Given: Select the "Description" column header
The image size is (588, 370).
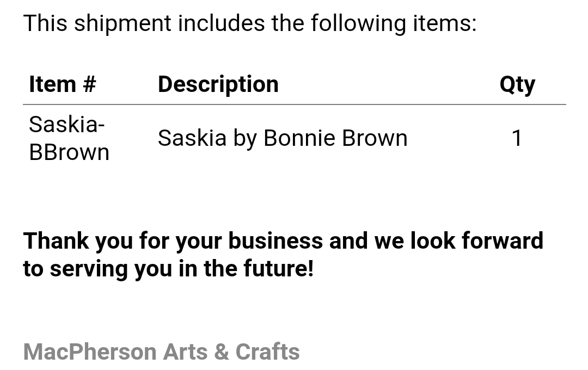Looking at the screenshot, I should [218, 84].
